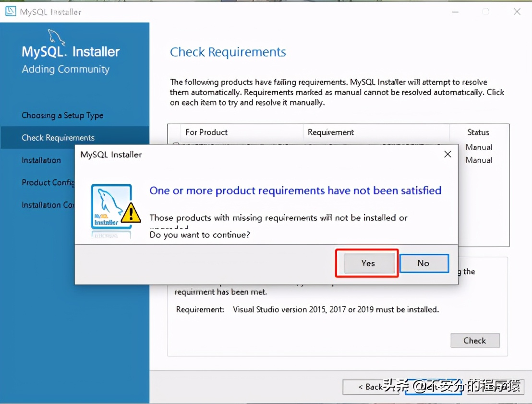Viewport: 532px width, 404px height.
Task: Minimize the MySQL Installer window
Action: tap(455, 12)
